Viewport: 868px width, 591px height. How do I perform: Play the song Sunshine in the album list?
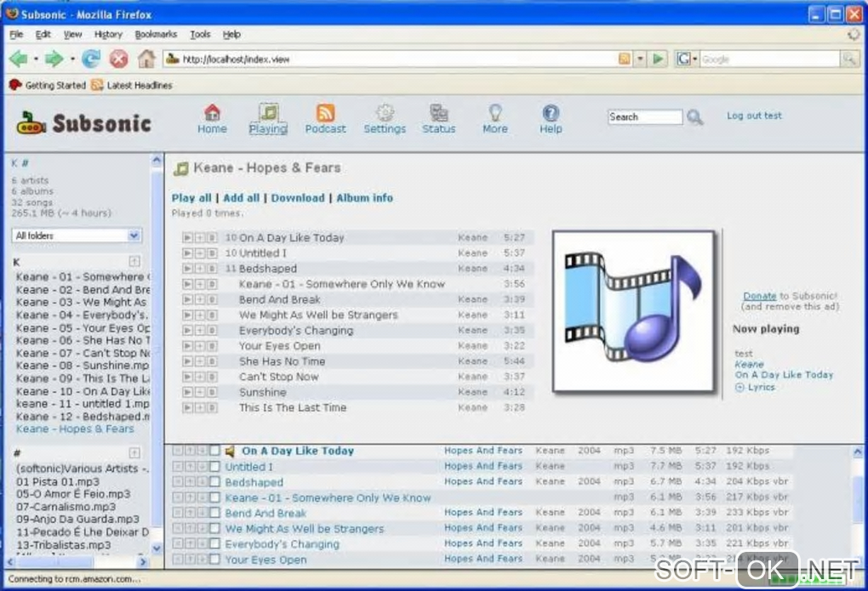pyautogui.click(x=188, y=392)
